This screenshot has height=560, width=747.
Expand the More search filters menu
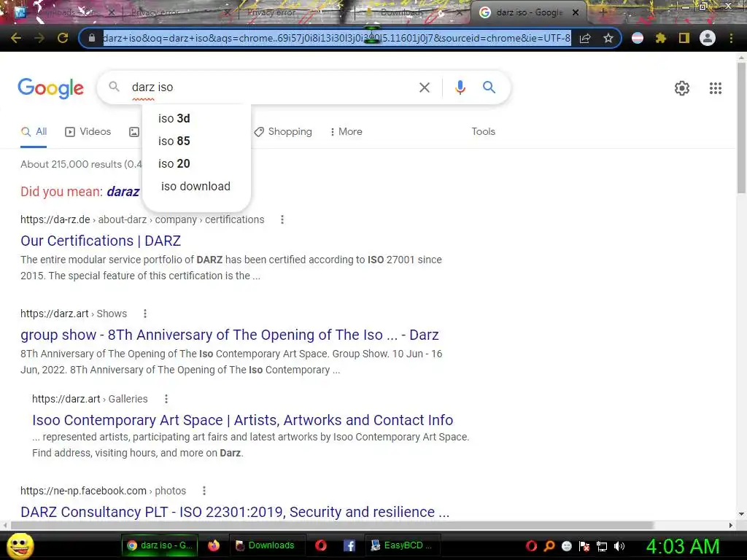coord(346,132)
